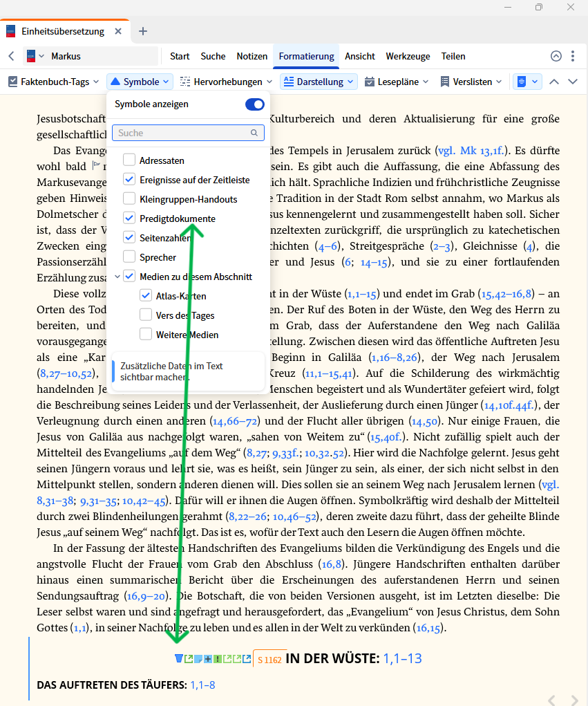Viewport: 588px width, 706px height.
Task: Open the Faktenbuch-Tags dropdown arrow
Action: click(x=96, y=82)
